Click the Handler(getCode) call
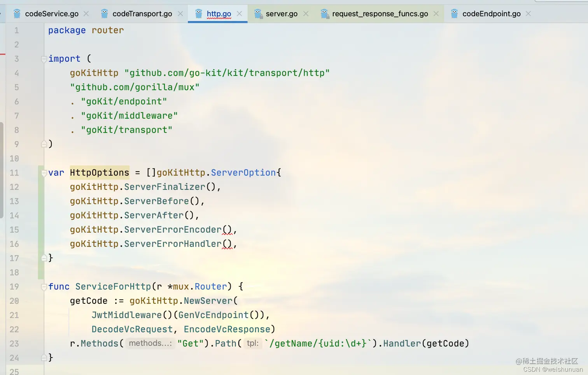 (426, 343)
